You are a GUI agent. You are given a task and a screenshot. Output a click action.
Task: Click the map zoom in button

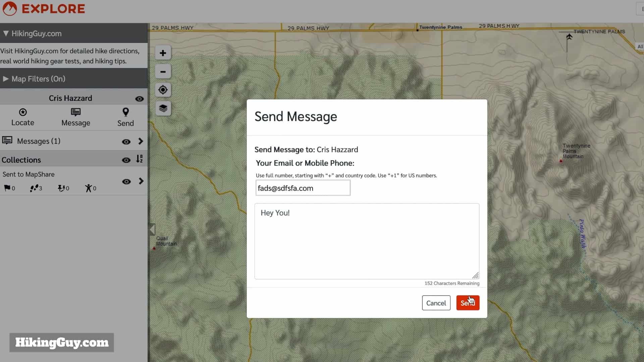163,53
